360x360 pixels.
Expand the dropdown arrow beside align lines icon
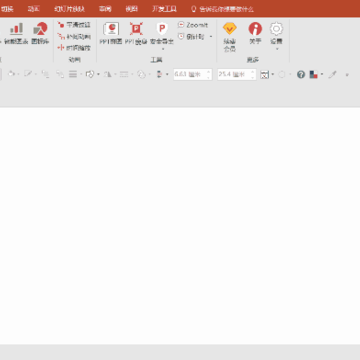81,74
